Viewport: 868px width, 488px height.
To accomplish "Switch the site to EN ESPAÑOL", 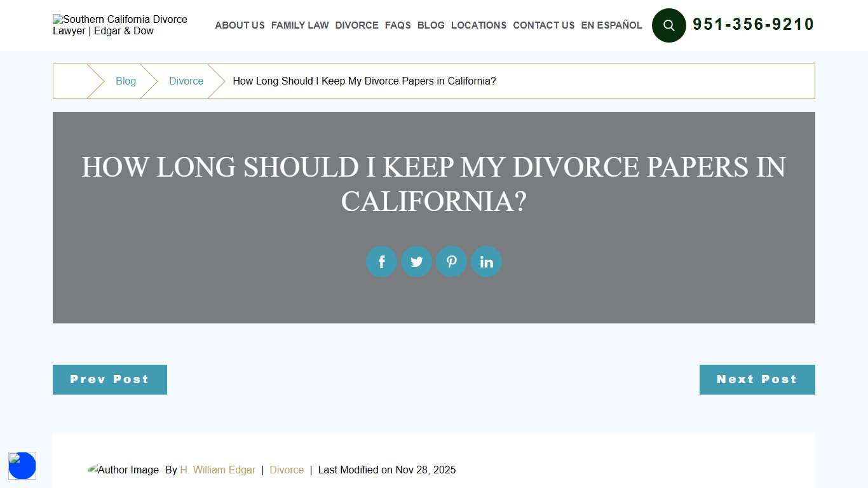I will (x=611, y=25).
